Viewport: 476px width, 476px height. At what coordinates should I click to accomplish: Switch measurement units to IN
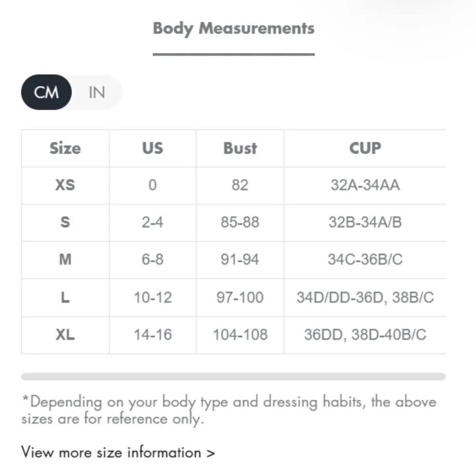(97, 92)
